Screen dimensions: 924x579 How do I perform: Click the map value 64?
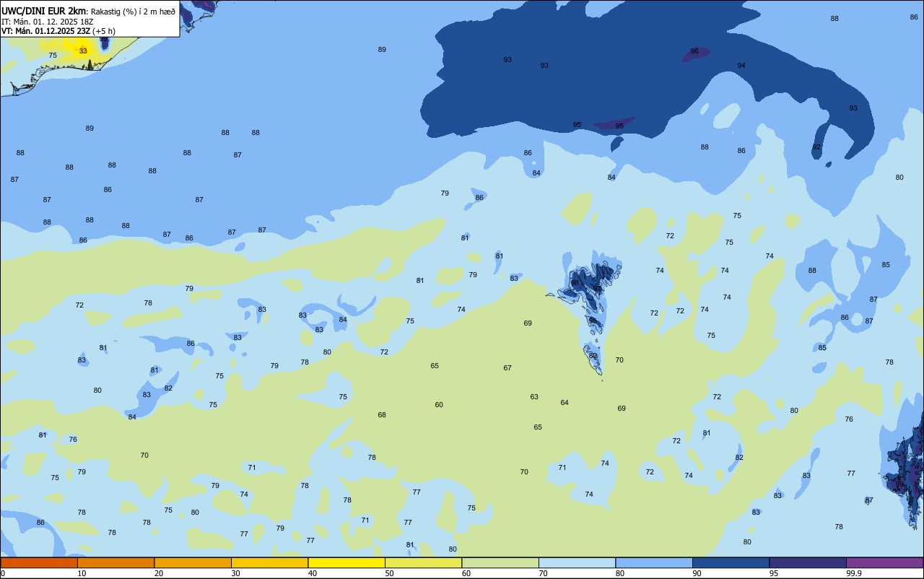coord(565,402)
